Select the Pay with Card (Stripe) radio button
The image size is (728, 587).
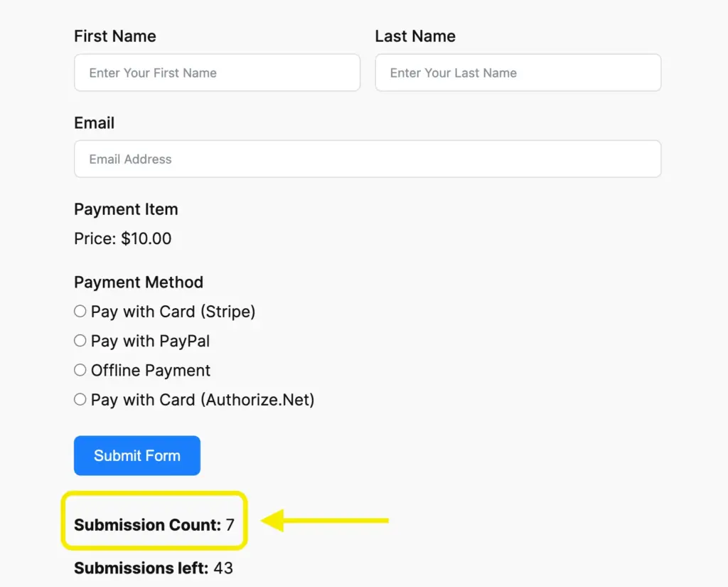[x=80, y=312]
